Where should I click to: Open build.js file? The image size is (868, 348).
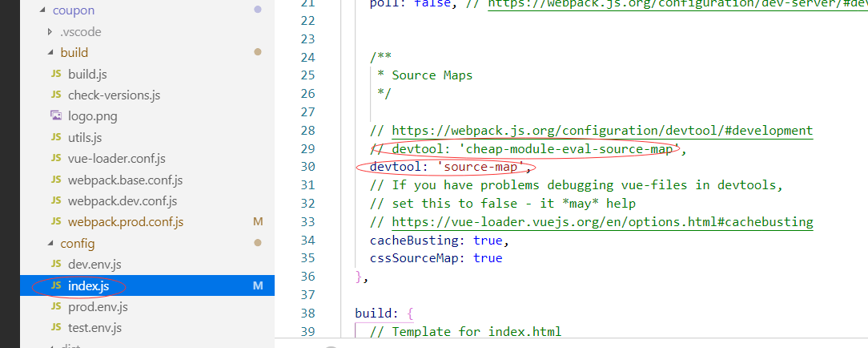click(x=87, y=74)
